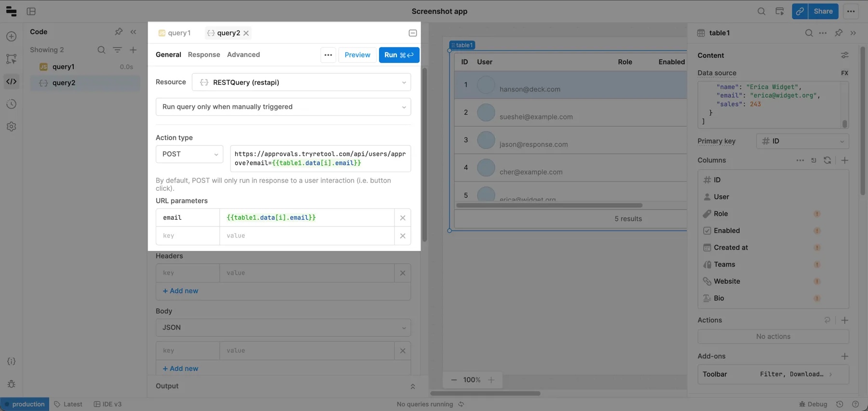The image size is (868, 411).
Task: Open the state braces icon
Action: (x=12, y=361)
